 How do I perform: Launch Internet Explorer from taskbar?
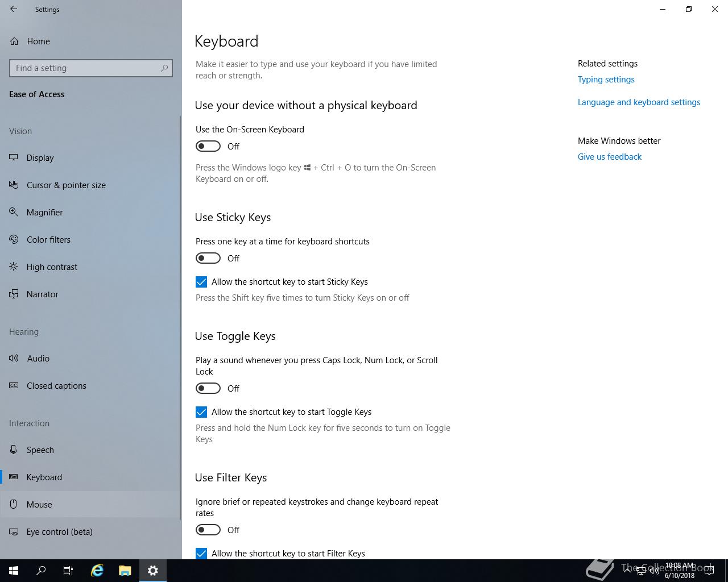click(x=97, y=571)
